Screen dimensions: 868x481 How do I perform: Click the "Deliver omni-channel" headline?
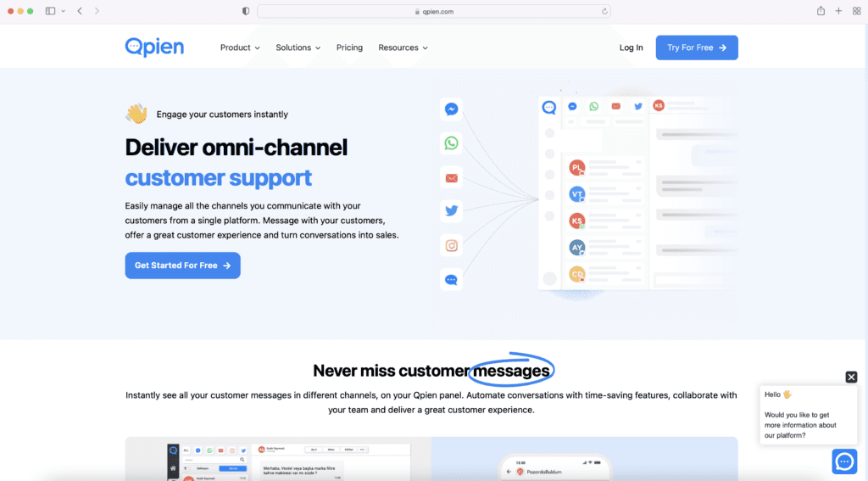(236, 148)
